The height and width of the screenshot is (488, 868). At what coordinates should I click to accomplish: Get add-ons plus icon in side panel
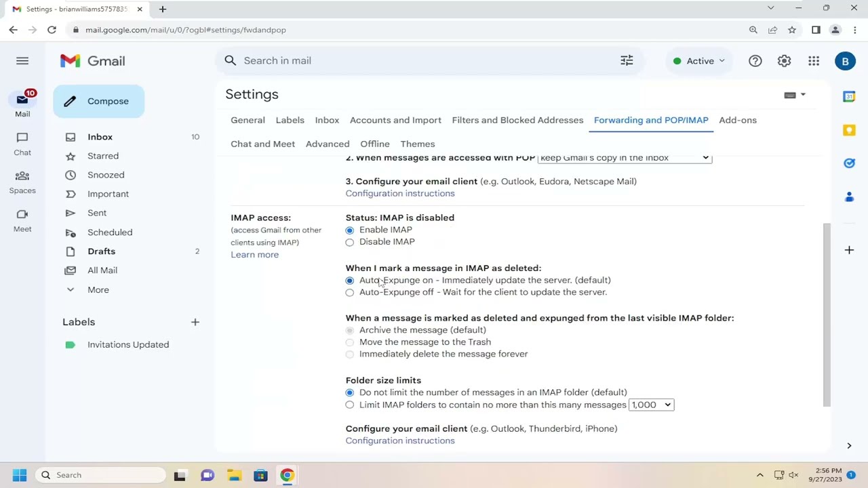tap(849, 250)
